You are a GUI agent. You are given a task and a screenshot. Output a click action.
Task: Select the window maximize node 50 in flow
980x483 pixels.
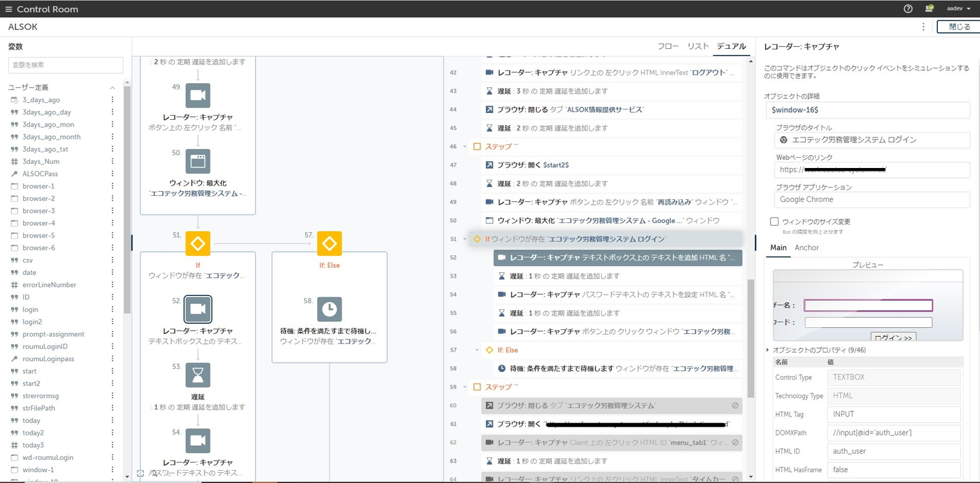pos(198,161)
